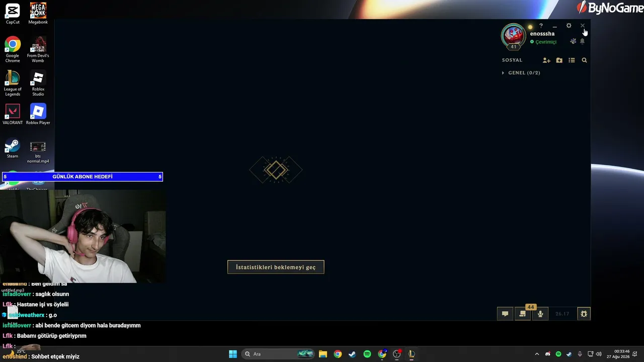Viewport: 644px width, 362px height.
Task: Open Spotify from the taskbar
Action: tap(367, 354)
